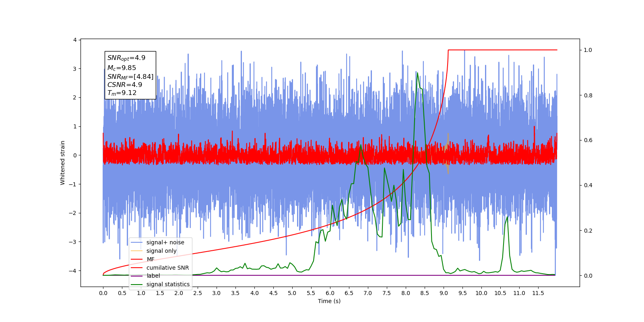This screenshot has height=322, width=644.
Task: Click the 'signal only' legend entry
Action: [x=154, y=251]
